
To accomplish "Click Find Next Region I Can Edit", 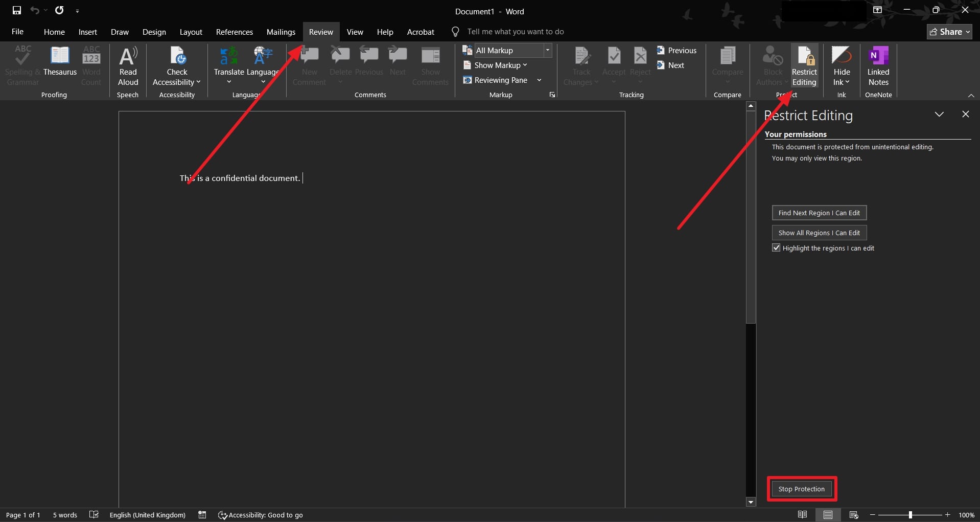I will pos(819,213).
